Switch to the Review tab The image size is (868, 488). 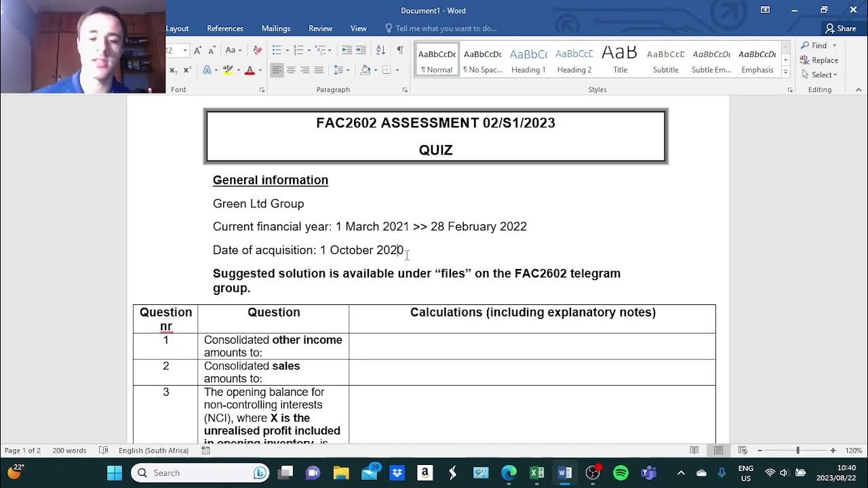coord(321,28)
